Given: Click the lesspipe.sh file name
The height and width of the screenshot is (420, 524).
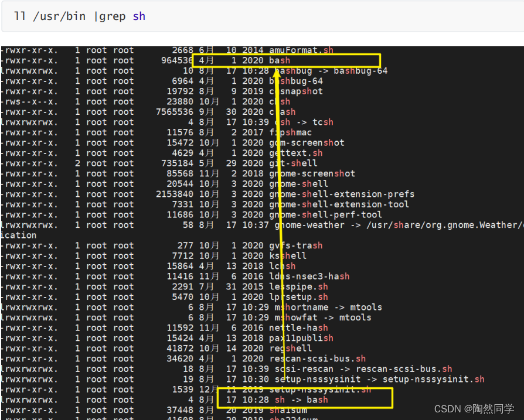Looking at the screenshot, I should coord(298,287).
